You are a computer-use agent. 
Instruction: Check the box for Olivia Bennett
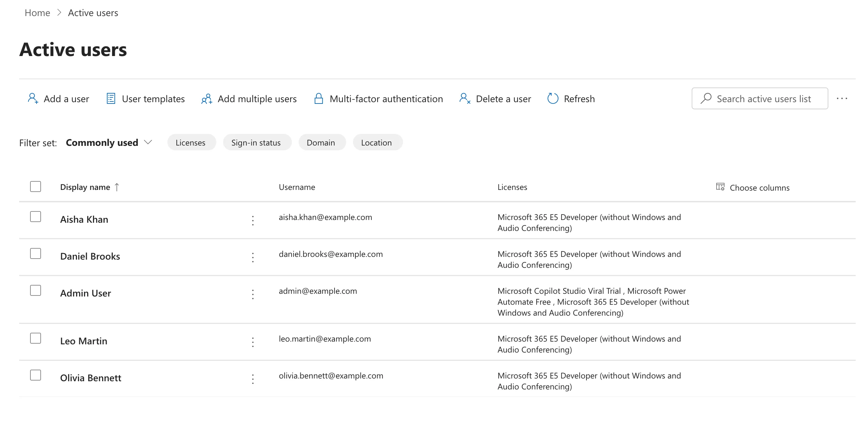pos(36,375)
